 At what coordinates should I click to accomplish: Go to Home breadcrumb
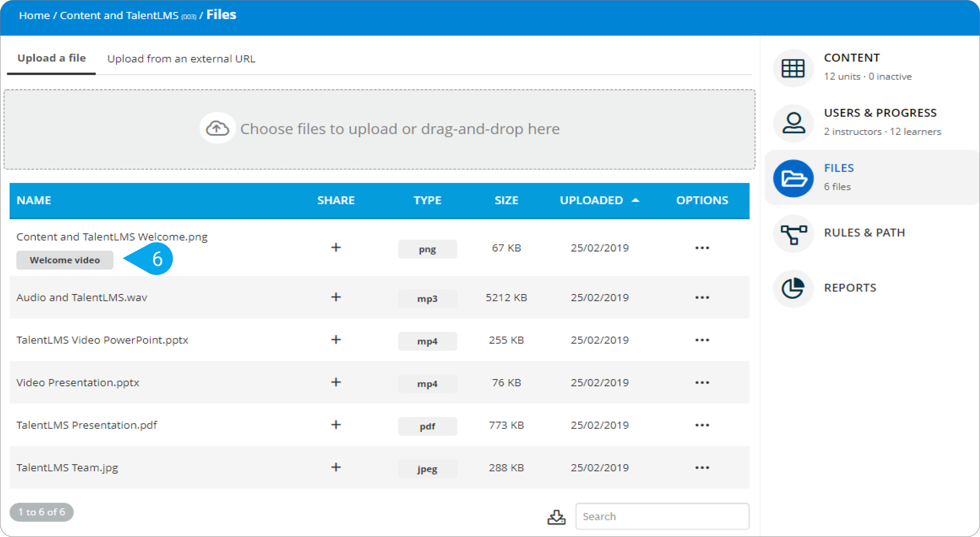coord(34,15)
